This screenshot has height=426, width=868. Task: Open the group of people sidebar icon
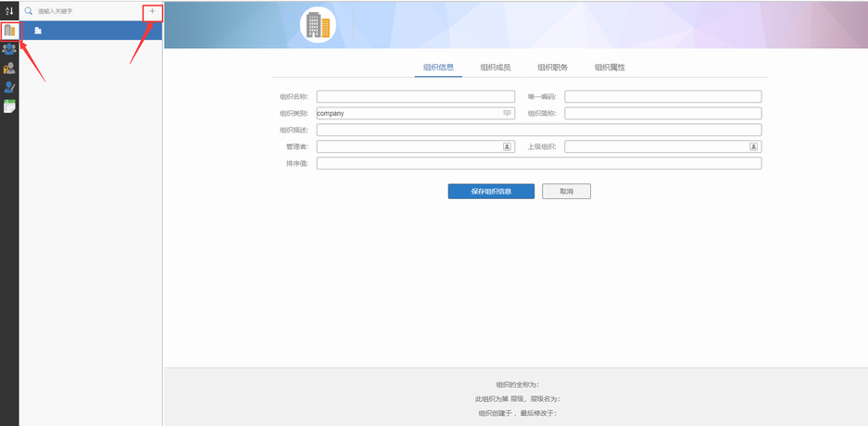coord(9,49)
